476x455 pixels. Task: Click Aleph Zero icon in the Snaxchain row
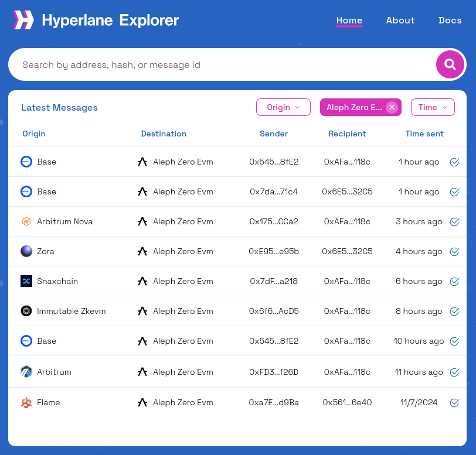tap(142, 281)
